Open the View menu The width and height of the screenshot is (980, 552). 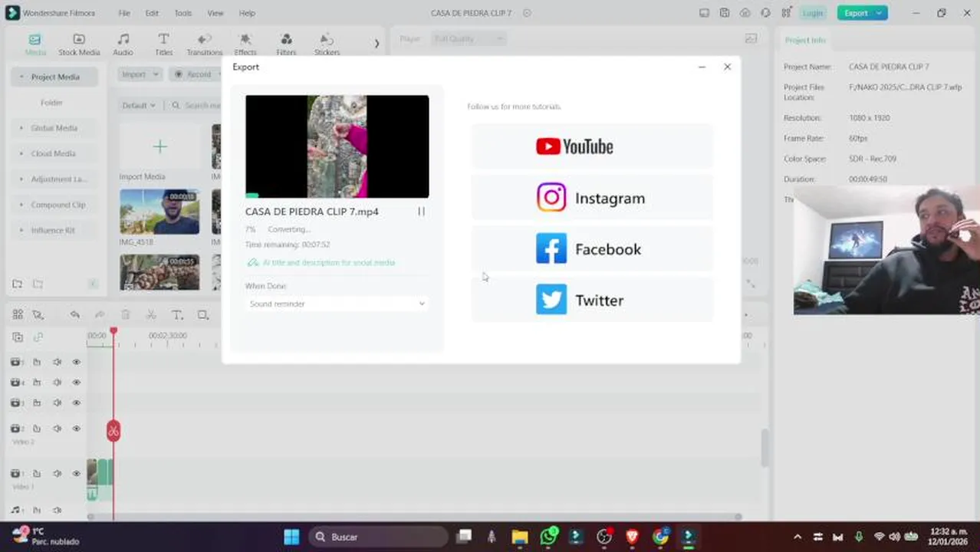215,13
